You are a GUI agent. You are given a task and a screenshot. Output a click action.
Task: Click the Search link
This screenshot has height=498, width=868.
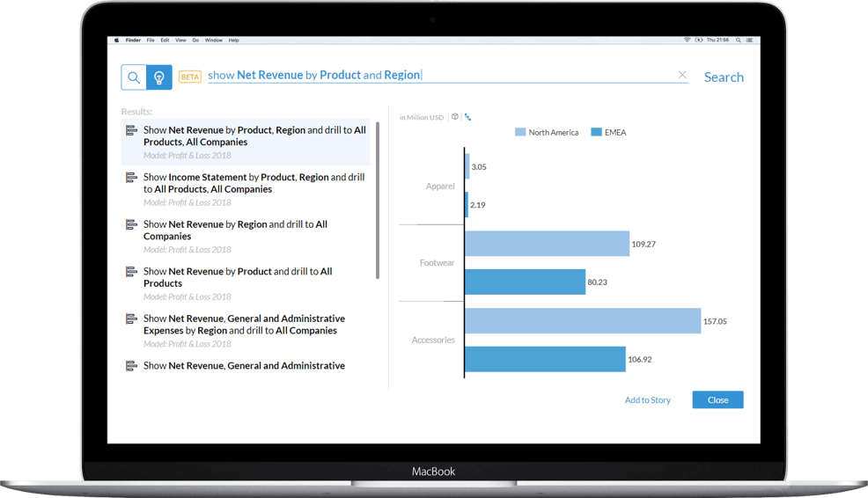click(724, 77)
